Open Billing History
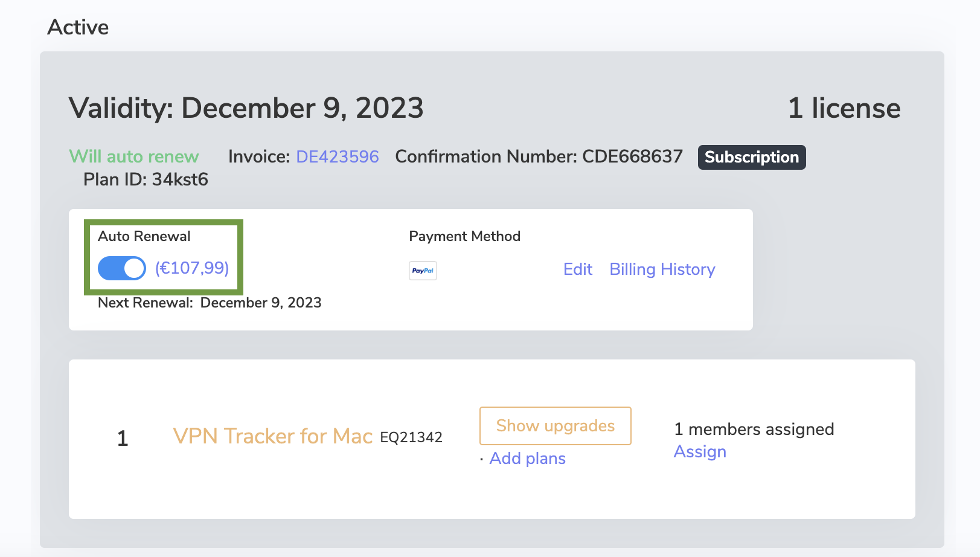This screenshot has height=557, width=980. pos(662,269)
